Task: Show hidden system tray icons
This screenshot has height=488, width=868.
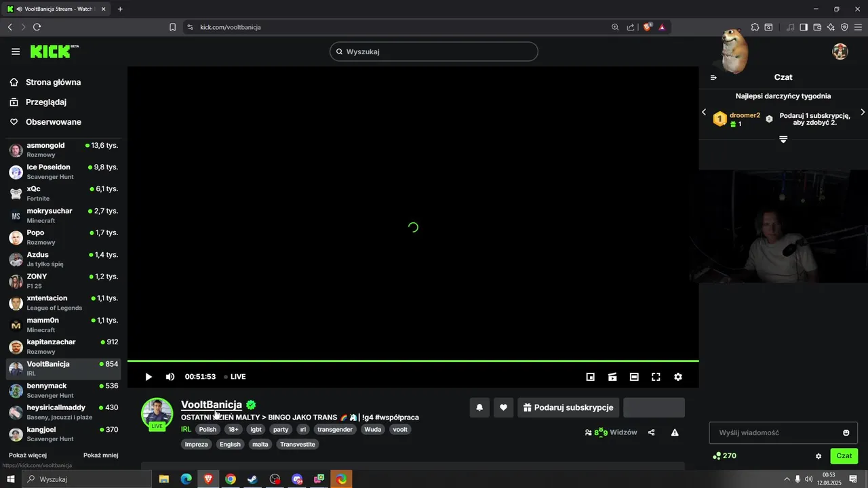Action: (787, 479)
